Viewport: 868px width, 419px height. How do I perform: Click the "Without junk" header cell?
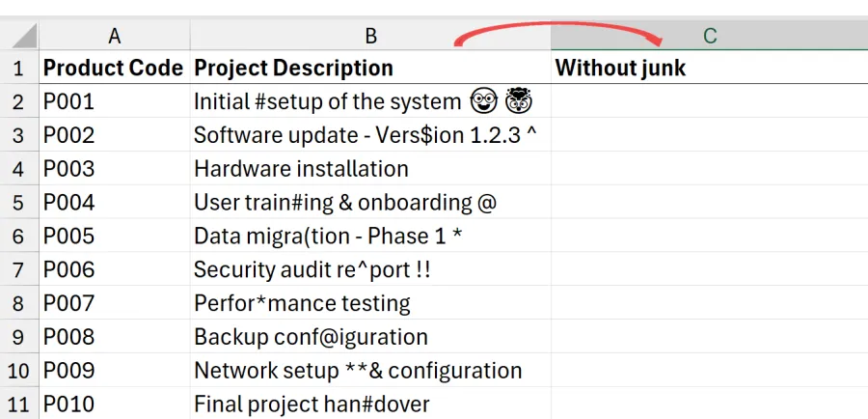(709, 68)
